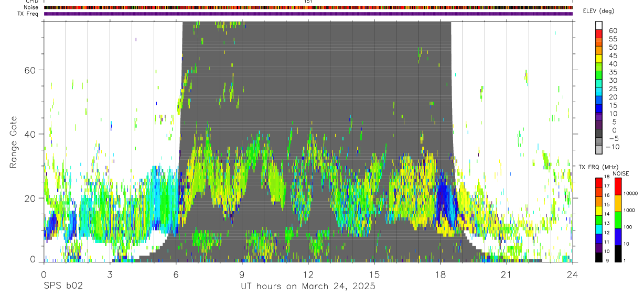
Task: Click the 12 tick on UT hours axis
Action: click(308, 274)
